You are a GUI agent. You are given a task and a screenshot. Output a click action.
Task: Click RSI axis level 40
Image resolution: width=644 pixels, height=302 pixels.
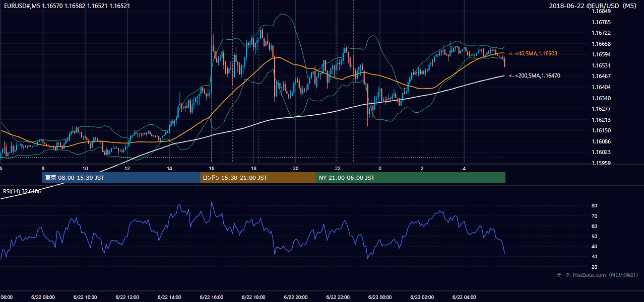tap(595, 246)
